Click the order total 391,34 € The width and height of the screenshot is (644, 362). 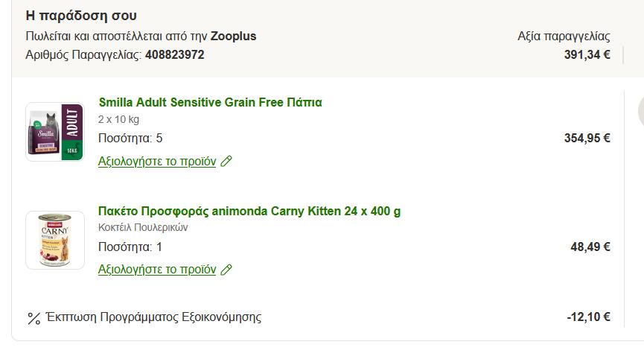pos(587,54)
